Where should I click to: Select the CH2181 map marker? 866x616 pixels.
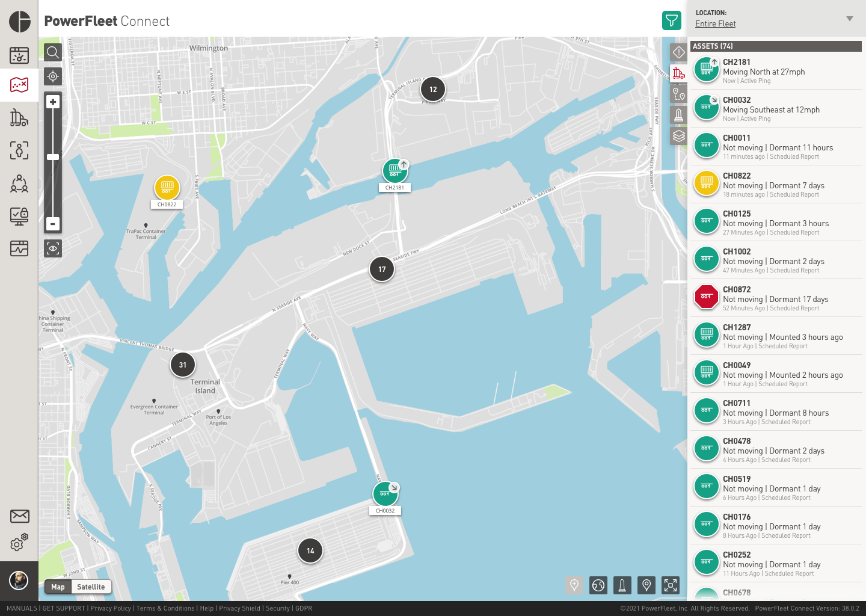(x=395, y=171)
